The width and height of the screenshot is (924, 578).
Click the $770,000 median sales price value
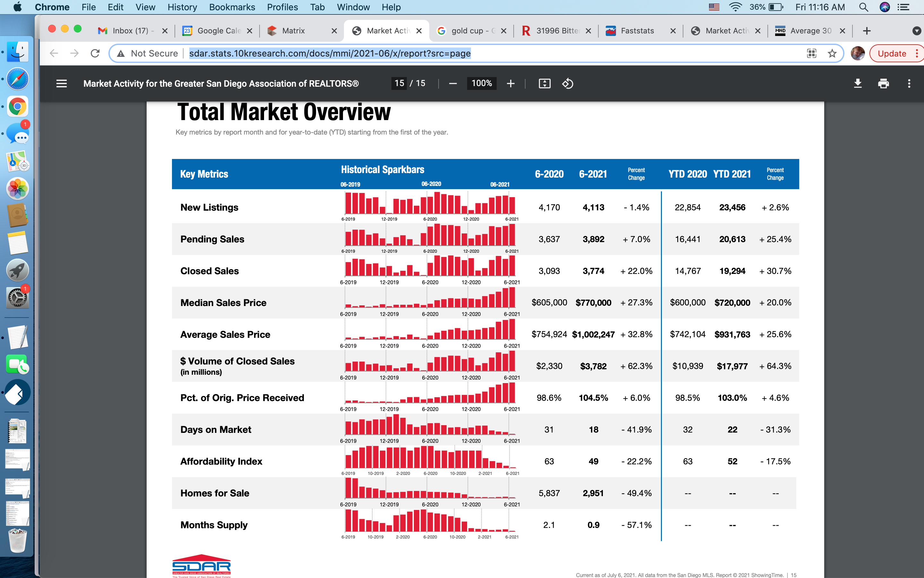tap(593, 303)
